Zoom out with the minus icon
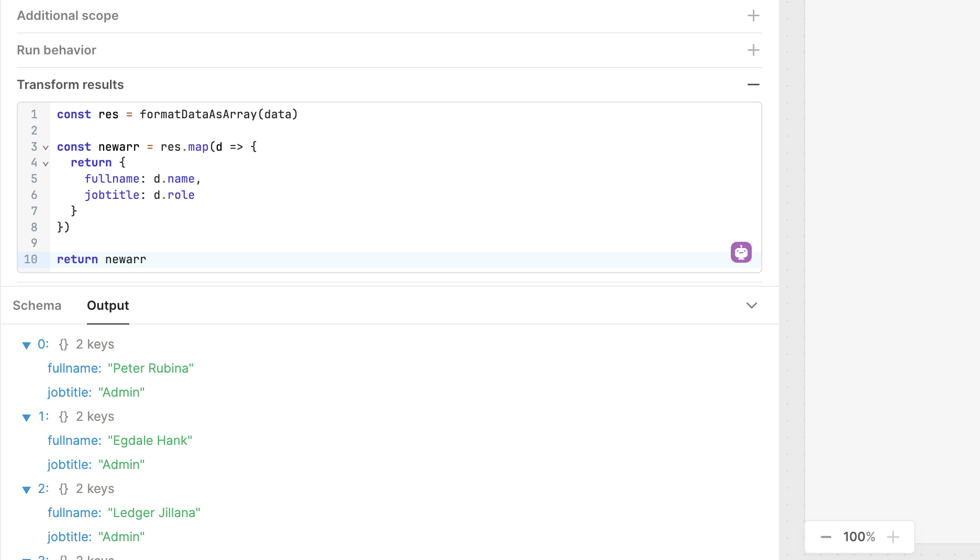The width and height of the screenshot is (980, 560). point(826,537)
